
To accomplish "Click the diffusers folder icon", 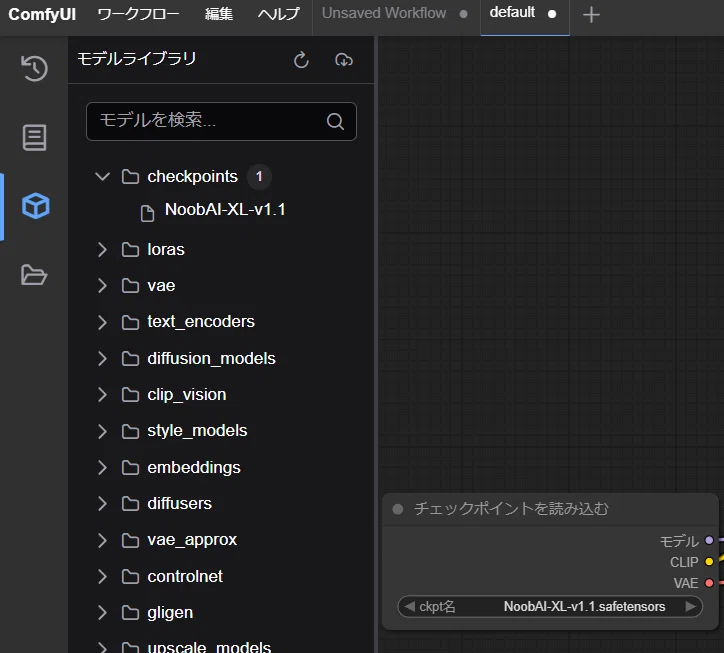I will tap(130, 503).
